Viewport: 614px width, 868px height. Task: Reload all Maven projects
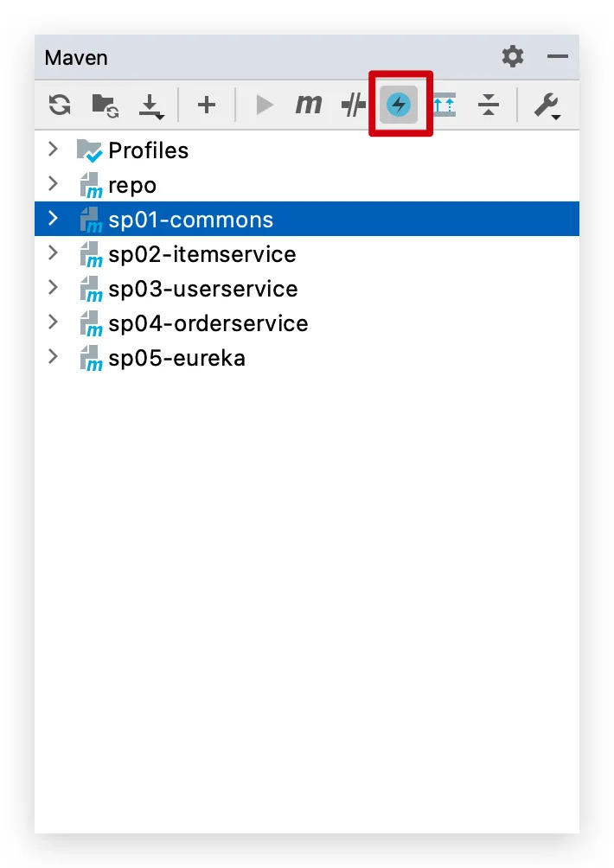[60, 105]
